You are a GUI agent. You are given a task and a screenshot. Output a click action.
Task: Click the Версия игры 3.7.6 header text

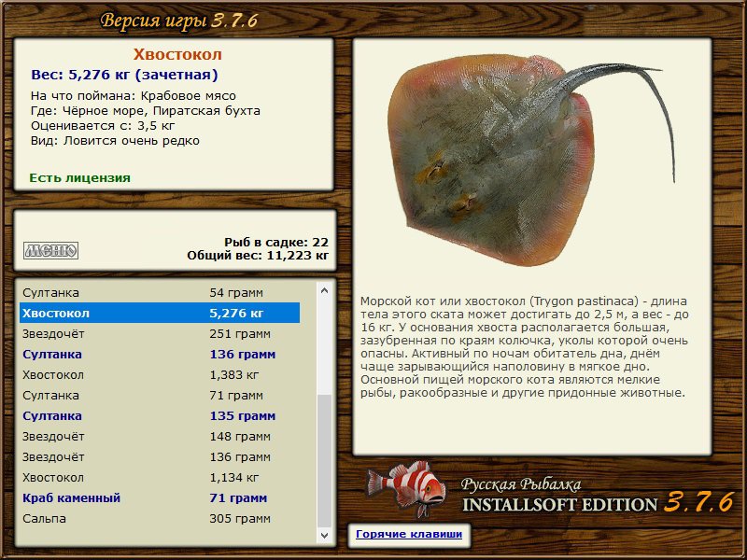coord(179,21)
